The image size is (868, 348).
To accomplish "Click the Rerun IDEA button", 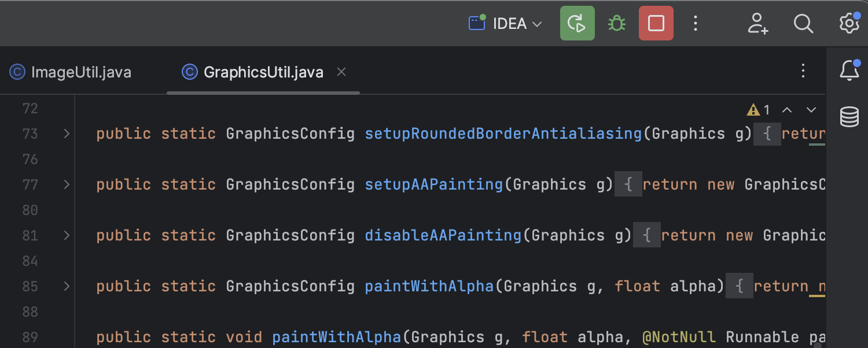I will [577, 23].
